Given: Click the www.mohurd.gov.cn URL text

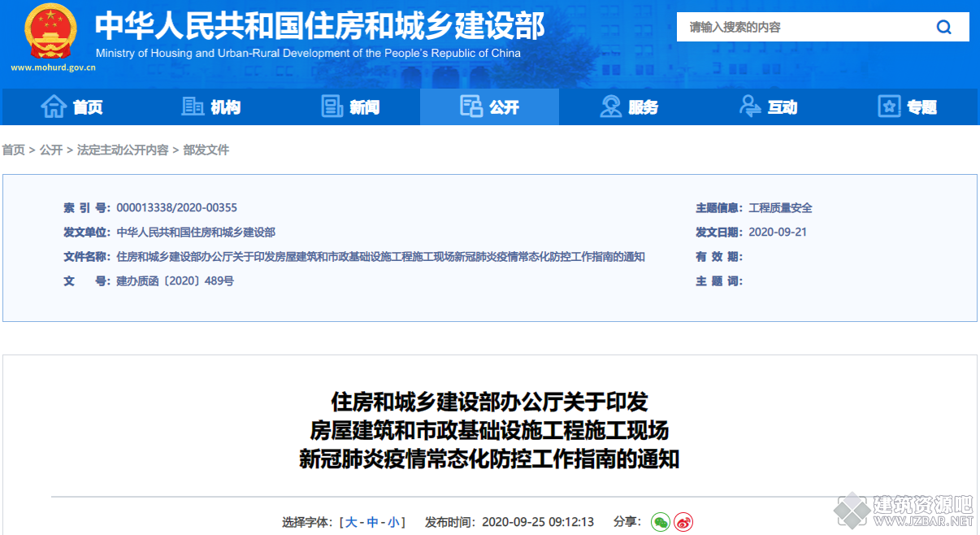Looking at the screenshot, I should coord(53,68).
